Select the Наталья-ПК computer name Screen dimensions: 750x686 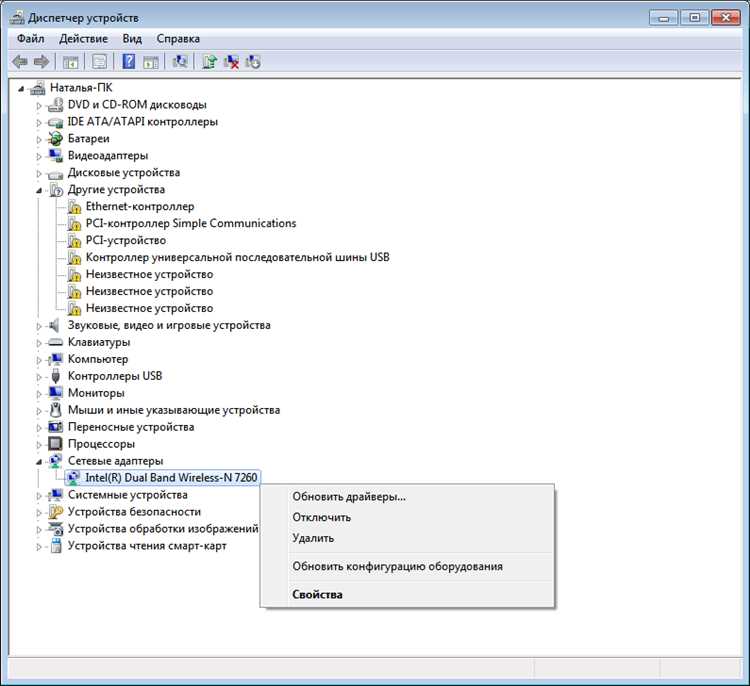[x=81, y=88]
